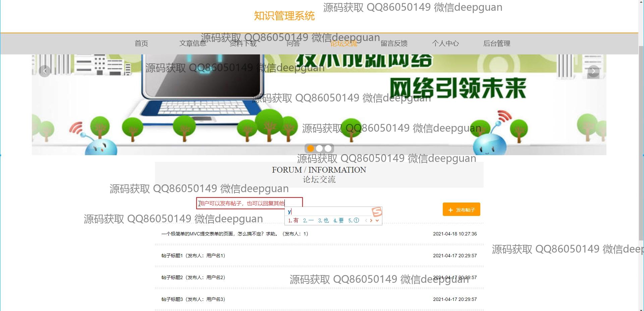The height and width of the screenshot is (311, 644).
Task: Click the IME composition field with y
Action: 329,212
